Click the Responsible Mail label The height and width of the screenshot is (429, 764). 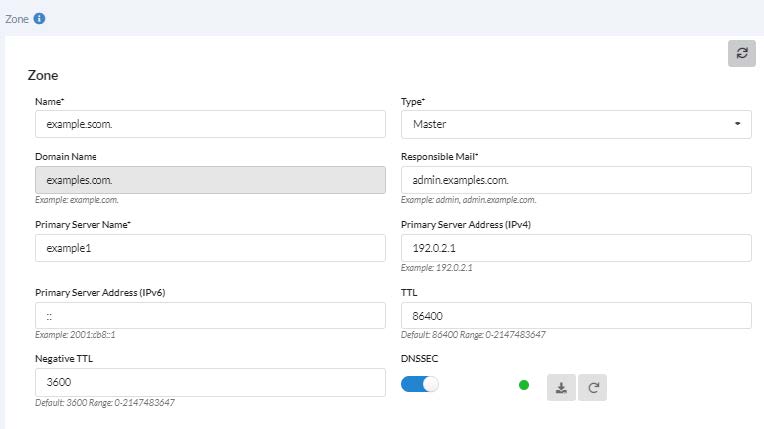(439, 156)
